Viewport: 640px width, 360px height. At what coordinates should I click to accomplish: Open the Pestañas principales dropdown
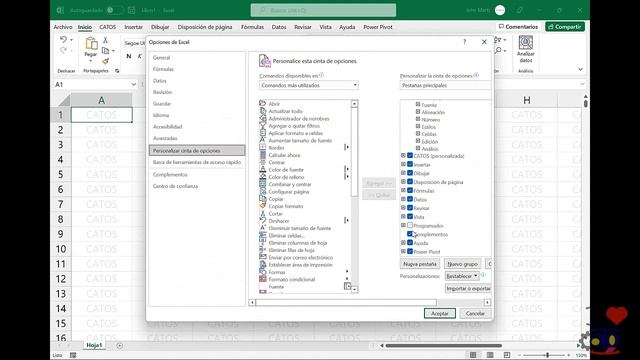[x=445, y=85]
